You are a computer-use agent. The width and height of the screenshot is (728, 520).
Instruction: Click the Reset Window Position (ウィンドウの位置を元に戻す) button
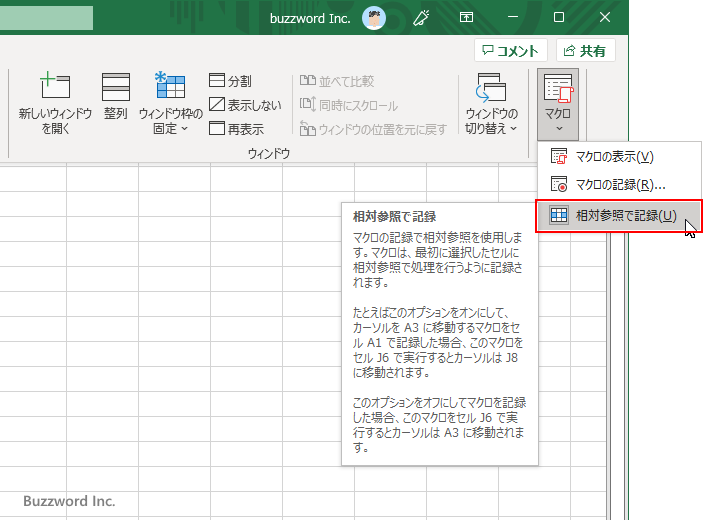point(372,129)
